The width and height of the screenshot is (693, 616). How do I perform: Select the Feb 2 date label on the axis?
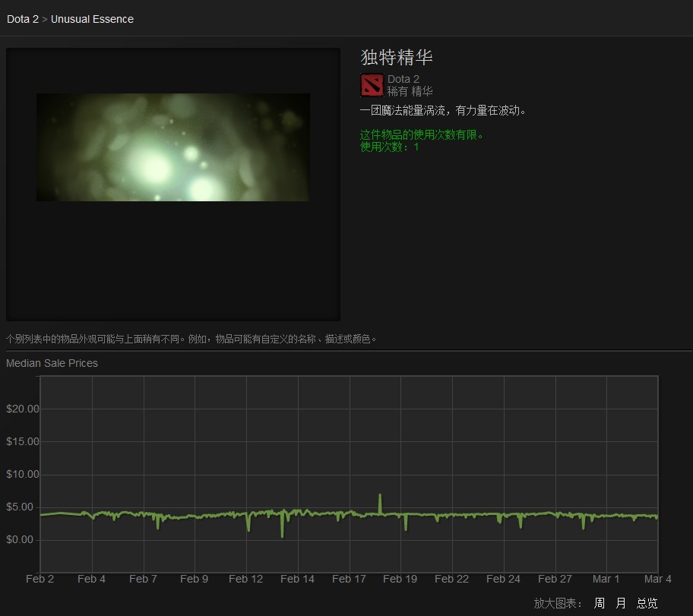click(40, 579)
